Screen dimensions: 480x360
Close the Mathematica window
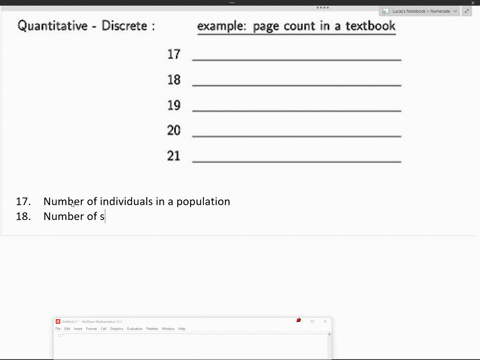coord(325,322)
